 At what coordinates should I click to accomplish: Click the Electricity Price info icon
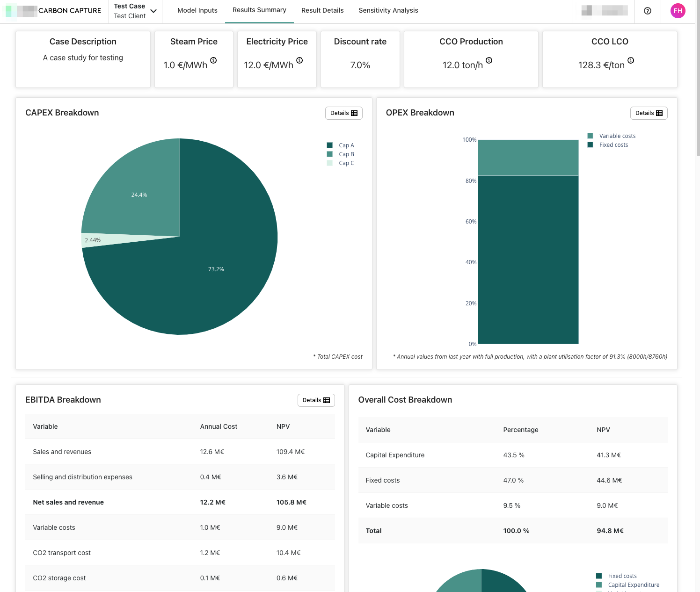[x=299, y=60]
